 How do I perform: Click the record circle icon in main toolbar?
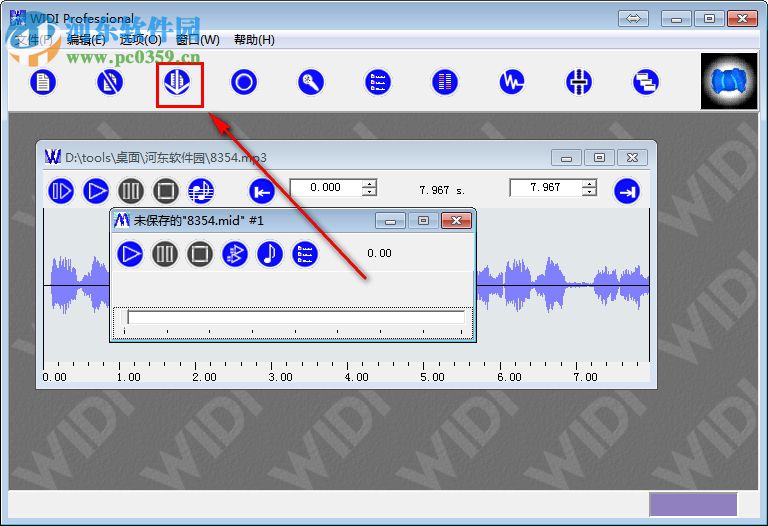coord(244,82)
